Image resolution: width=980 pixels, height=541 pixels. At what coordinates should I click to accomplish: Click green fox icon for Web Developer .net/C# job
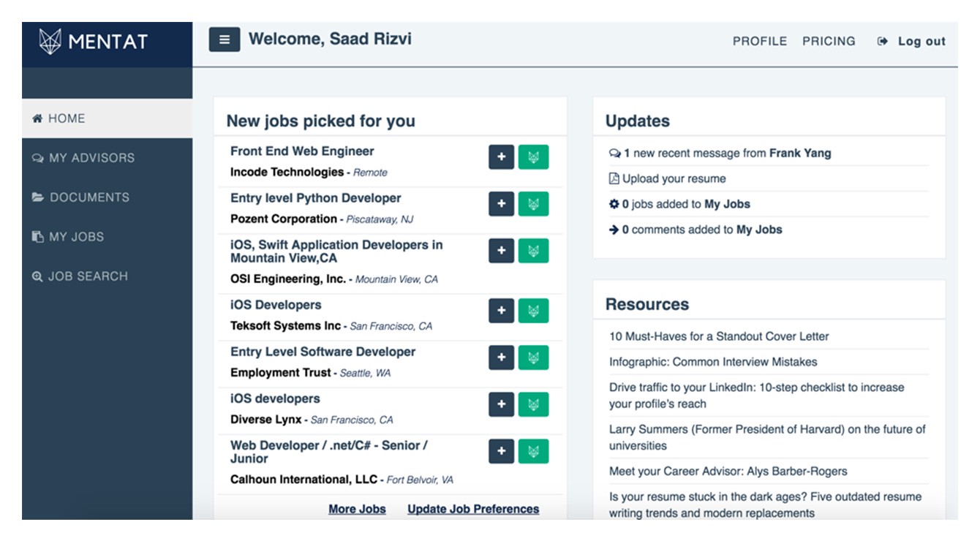coord(533,451)
